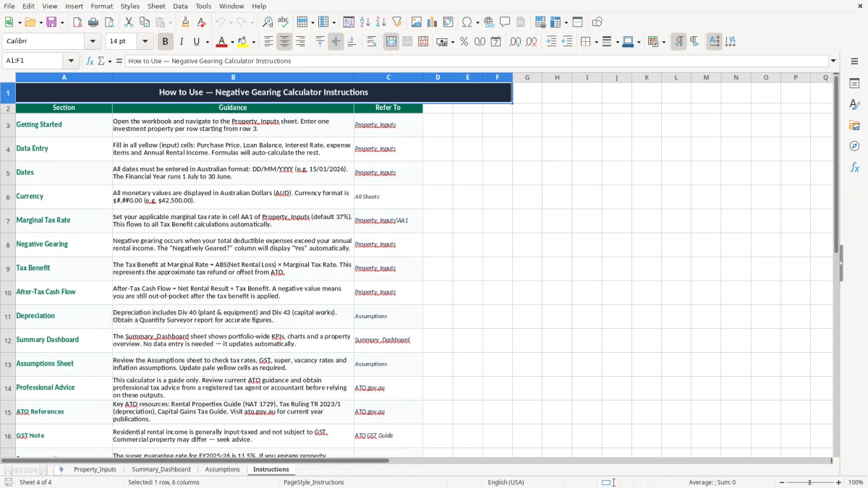Toggle Underline formatting
This screenshot has height=488, width=868.
tap(196, 42)
